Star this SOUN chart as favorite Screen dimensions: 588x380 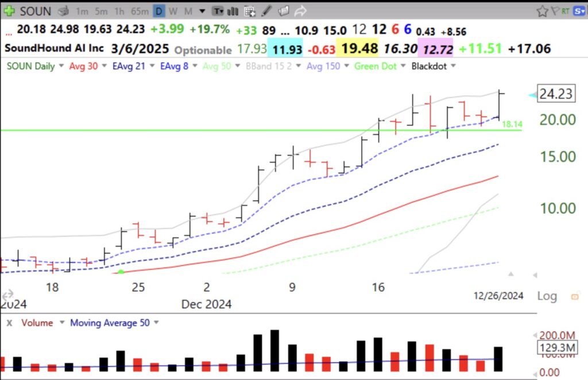click(543, 10)
